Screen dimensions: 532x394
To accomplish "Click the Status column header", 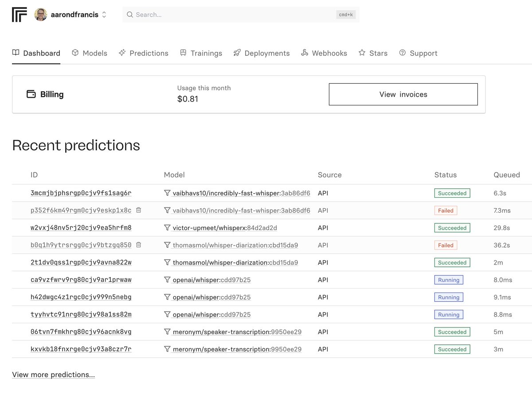I will coord(446,175).
